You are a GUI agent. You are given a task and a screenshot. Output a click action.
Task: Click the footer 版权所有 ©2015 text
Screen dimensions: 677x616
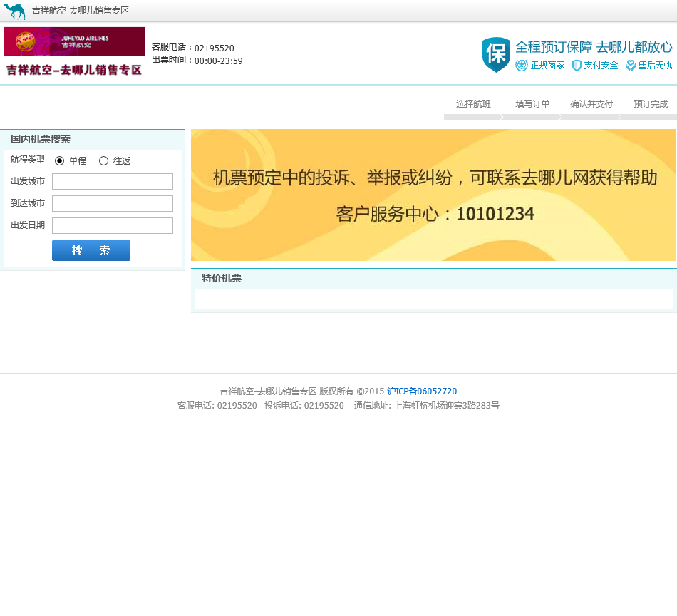point(351,391)
